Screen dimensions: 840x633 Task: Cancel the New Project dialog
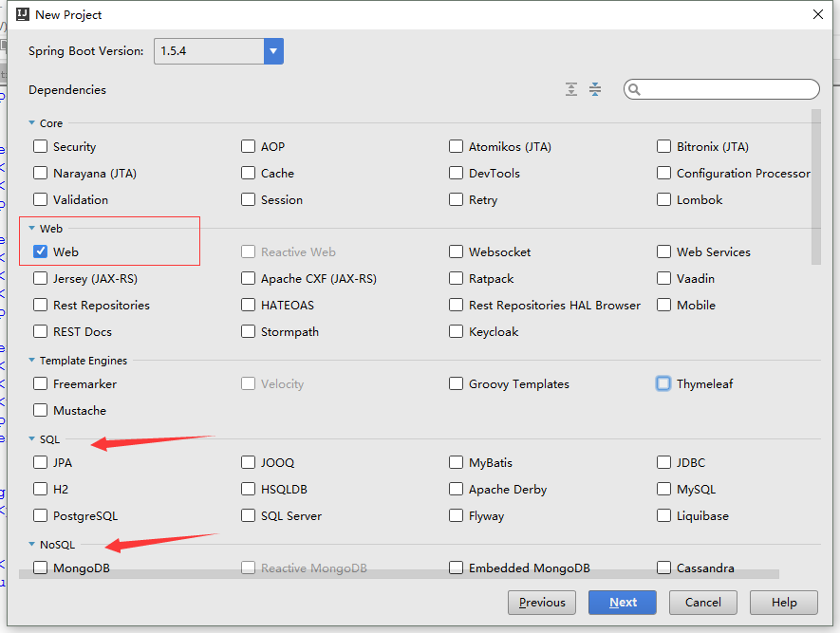click(x=703, y=603)
